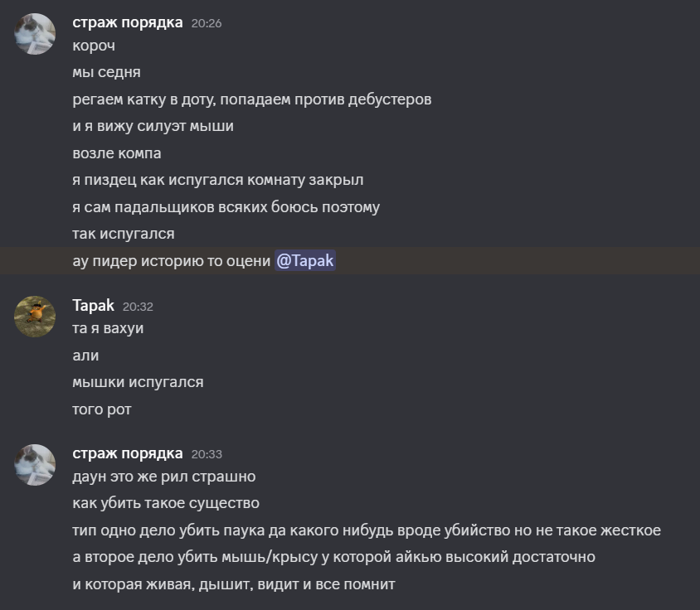Select the message "мы седня"

point(107,72)
